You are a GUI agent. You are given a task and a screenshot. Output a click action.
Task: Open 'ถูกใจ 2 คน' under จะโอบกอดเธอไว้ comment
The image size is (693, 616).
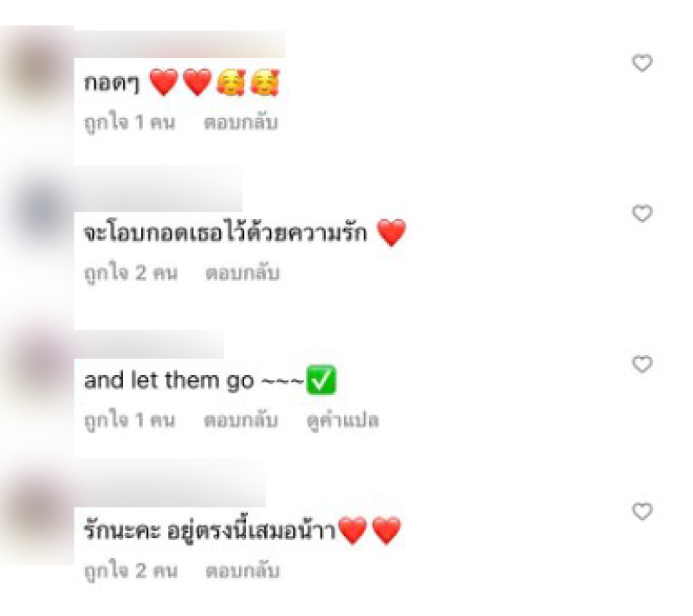click(131, 273)
